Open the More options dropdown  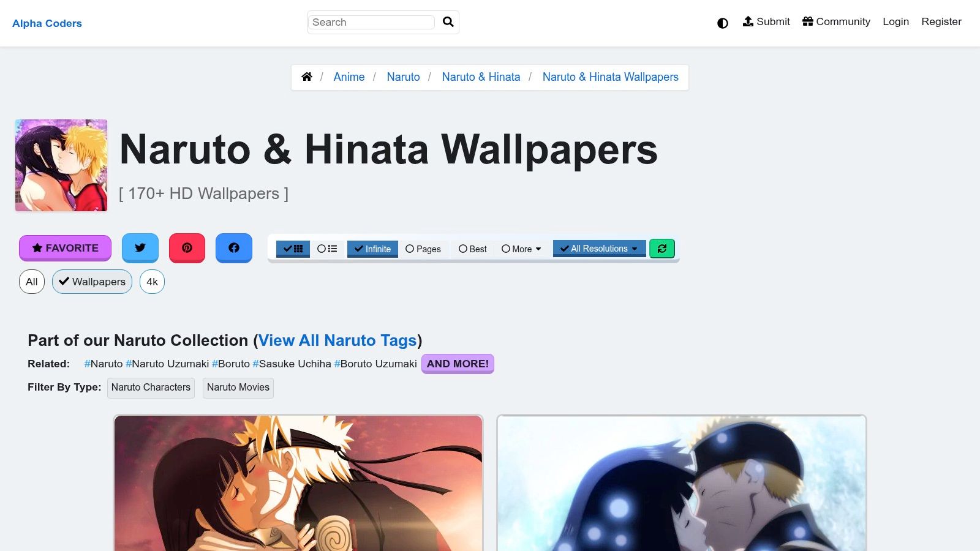click(x=521, y=249)
